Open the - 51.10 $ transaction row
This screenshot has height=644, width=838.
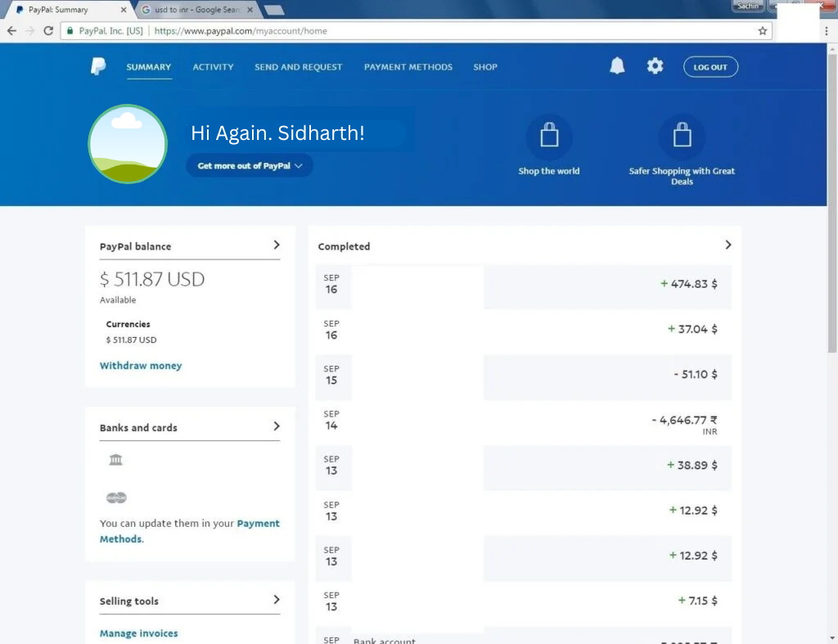pos(524,377)
